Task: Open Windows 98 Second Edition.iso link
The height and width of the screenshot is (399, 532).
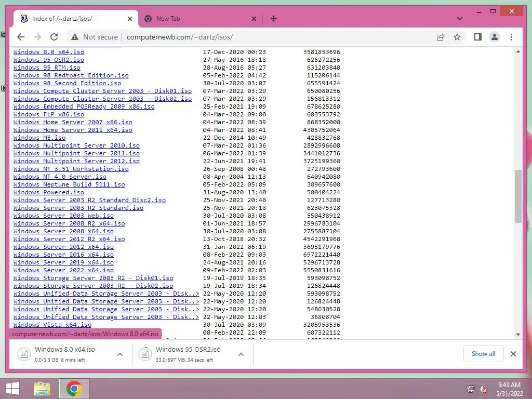Action: click(x=67, y=83)
